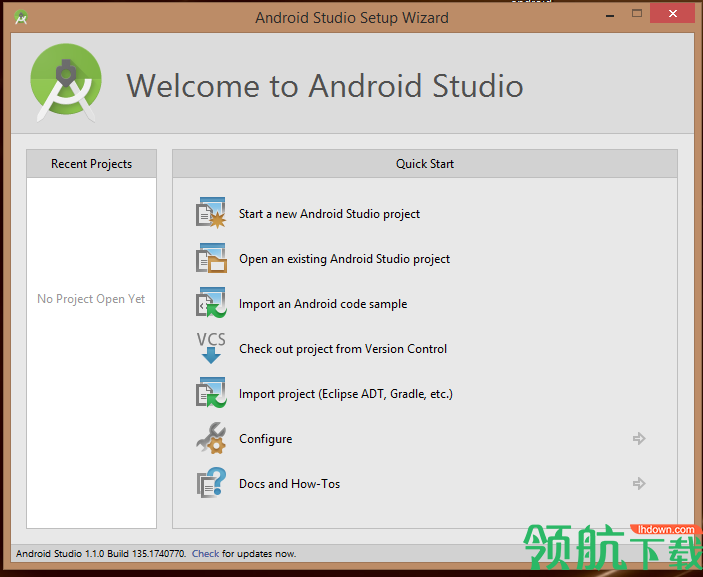Screen dimensions: 703x577
Task: Click the Android Studio 1.1.0 Build version text
Action: 101,554
